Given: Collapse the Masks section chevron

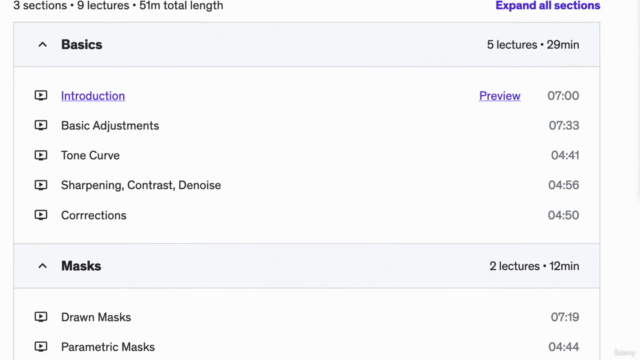Looking at the screenshot, I should pyautogui.click(x=42, y=266).
